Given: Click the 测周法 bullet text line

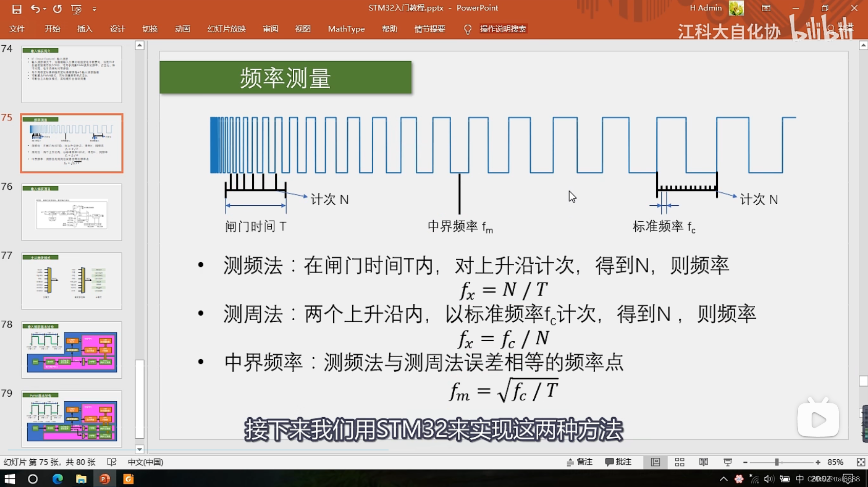Looking at the screenshot, I should coord(490,314).
